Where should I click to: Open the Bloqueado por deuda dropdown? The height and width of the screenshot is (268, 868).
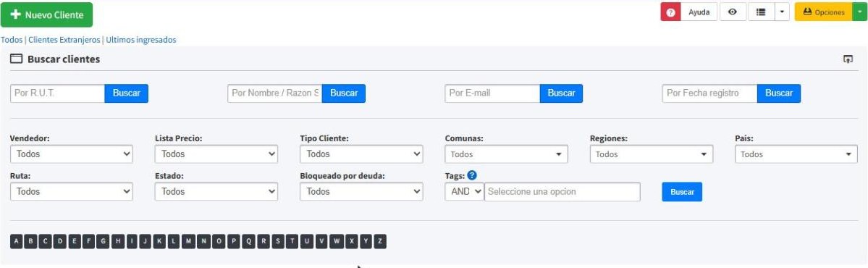point(361,192)
